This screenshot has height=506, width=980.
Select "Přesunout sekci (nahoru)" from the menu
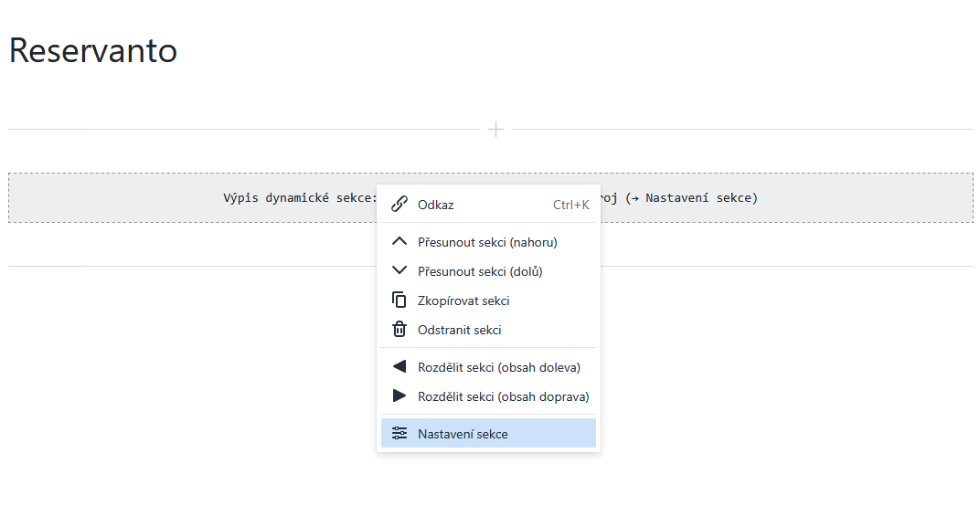pos(487,242)
